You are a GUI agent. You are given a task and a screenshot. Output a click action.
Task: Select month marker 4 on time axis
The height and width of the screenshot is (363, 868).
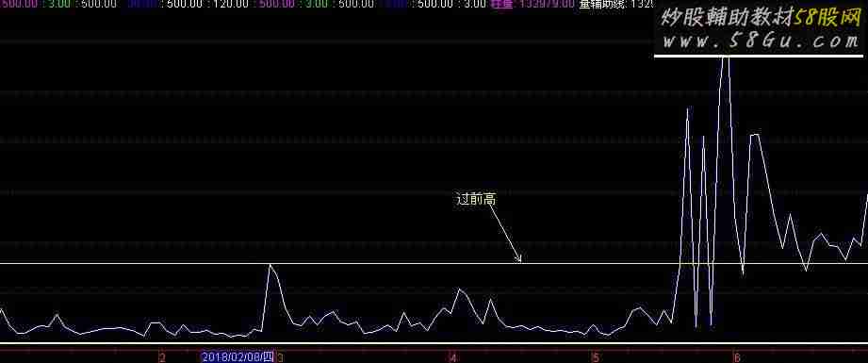453,358
